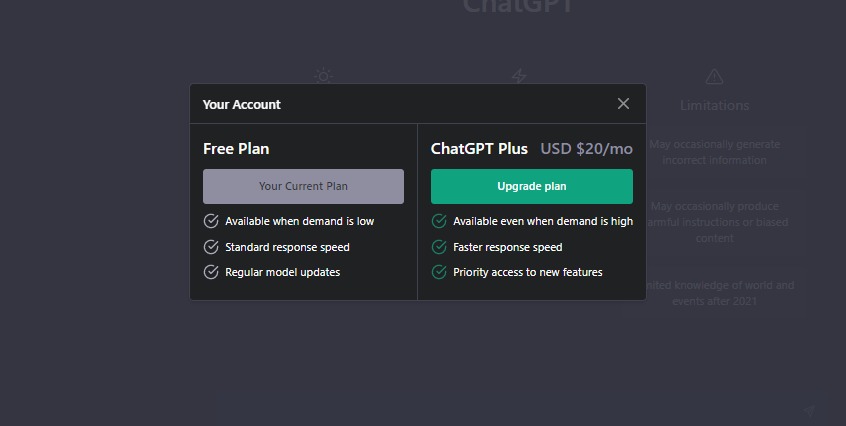
Task: Click the Upgrade plan button
Action: click(x=531, y=186)
